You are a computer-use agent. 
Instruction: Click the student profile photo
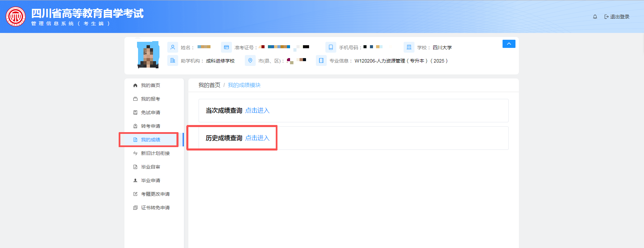click(148, 55)
